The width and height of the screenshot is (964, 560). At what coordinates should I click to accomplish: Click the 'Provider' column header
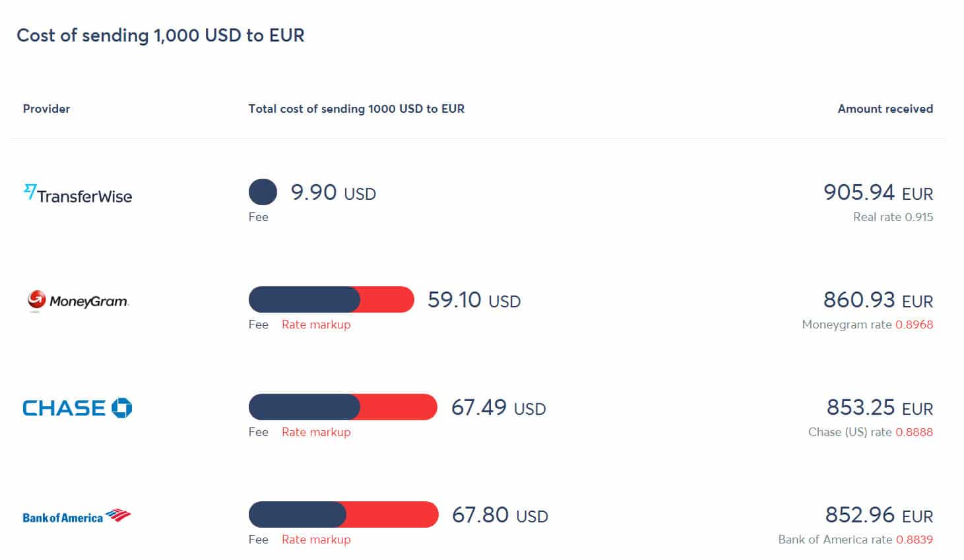(x=46, y=109)
